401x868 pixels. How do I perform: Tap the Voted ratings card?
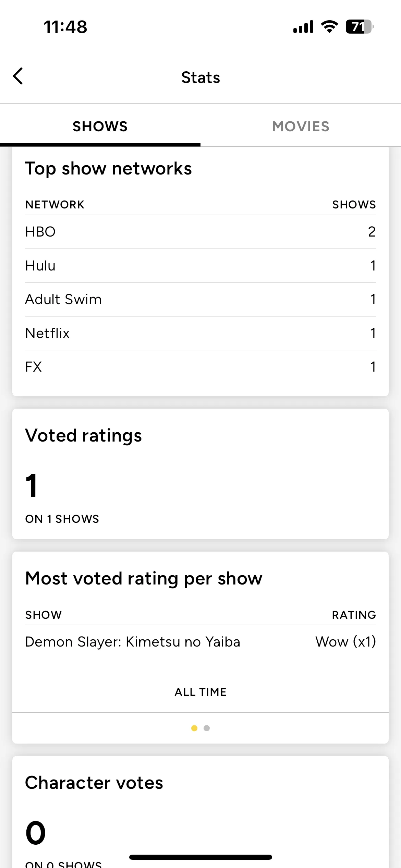tap(200, 474)
